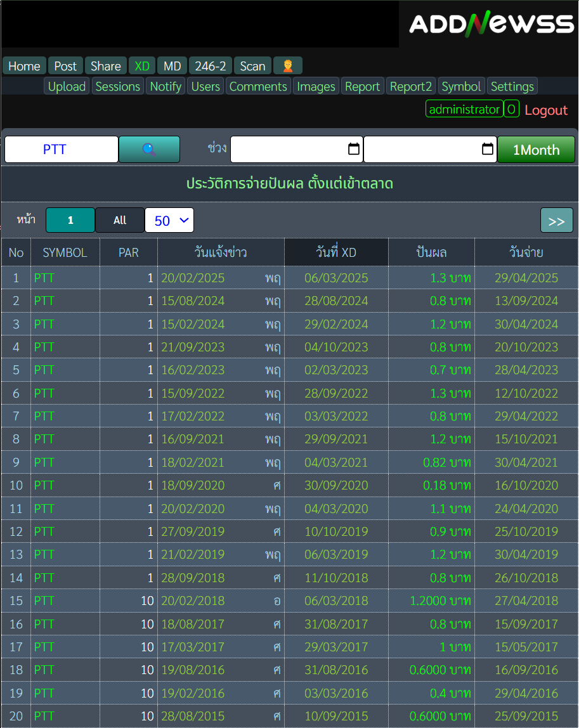Viewport: 579px width, 728px height.
Task: Open the Post menu
Action: (x=65, y=66)
